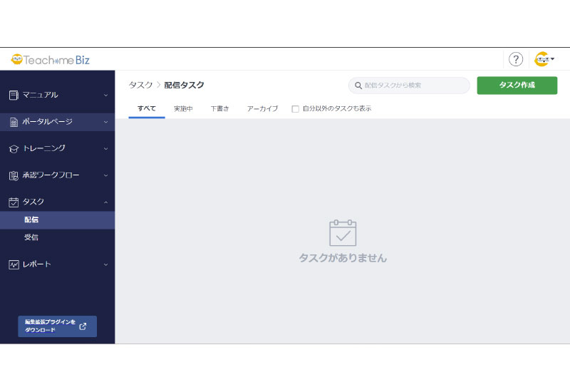This screenshot has width=570, height=392.
Task: Collapse the タスク menu chevron
Action: click(x=105, y=202)
